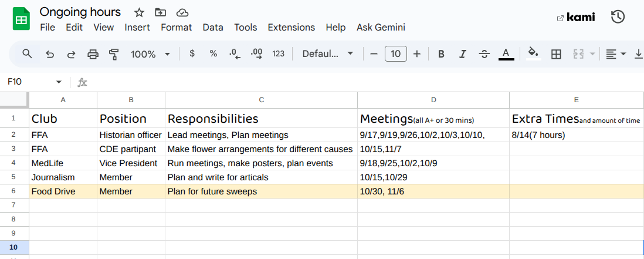Screen dimensions: 644x259
Task: Open the borders grid icon
Action: [556, 54]
